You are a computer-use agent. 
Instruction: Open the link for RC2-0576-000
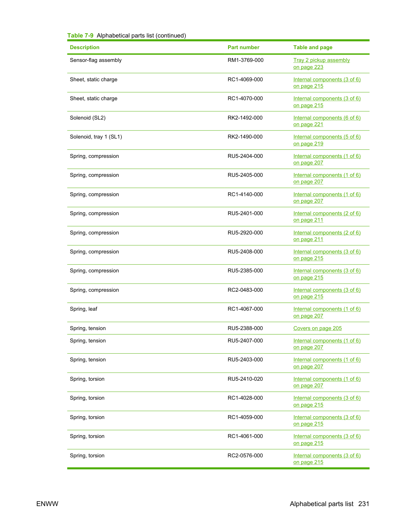pyautogui.click(x=327, y=459)
